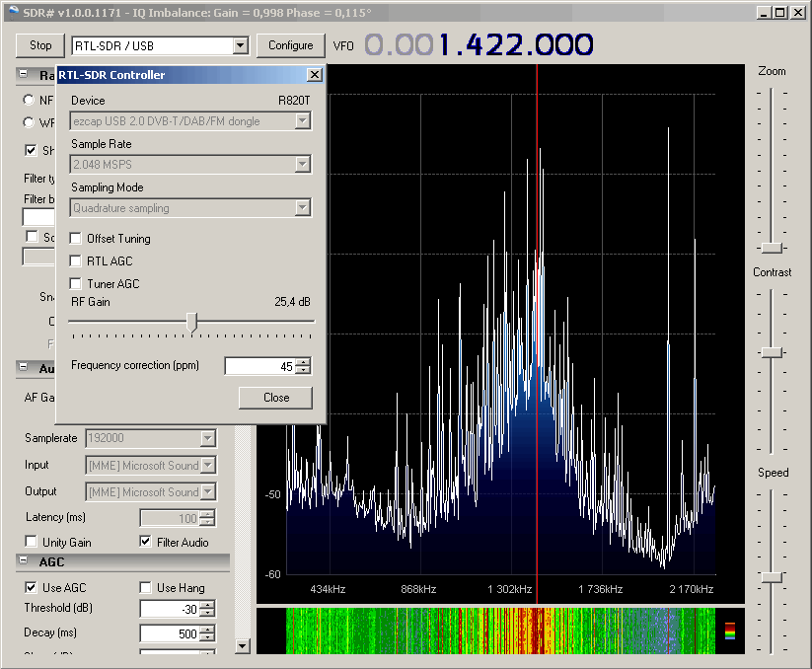Click the Configure button

point(290,45)
